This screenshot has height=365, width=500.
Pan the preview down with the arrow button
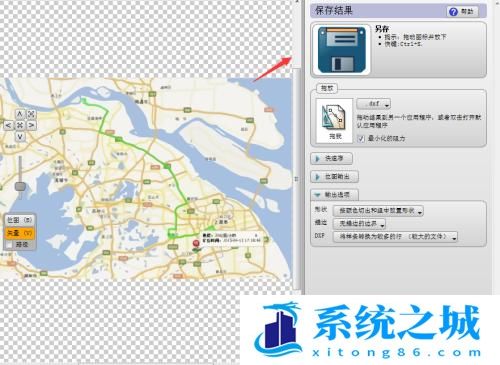pos(20,137)
